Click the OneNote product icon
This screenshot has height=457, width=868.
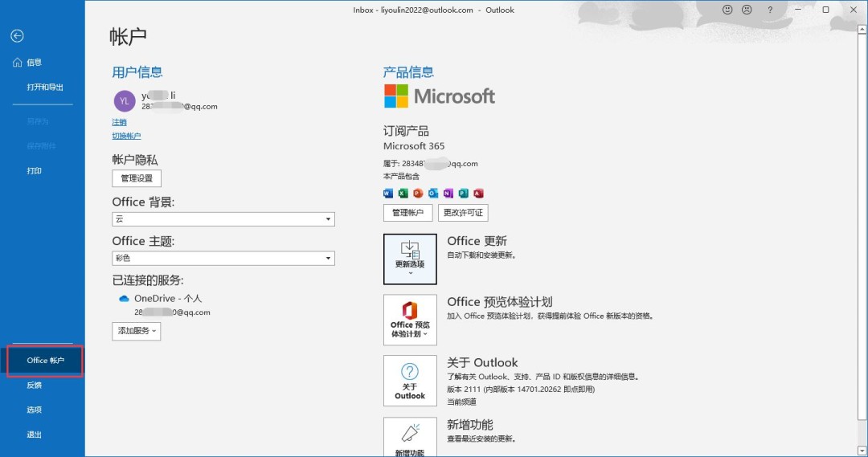(448, 193)
